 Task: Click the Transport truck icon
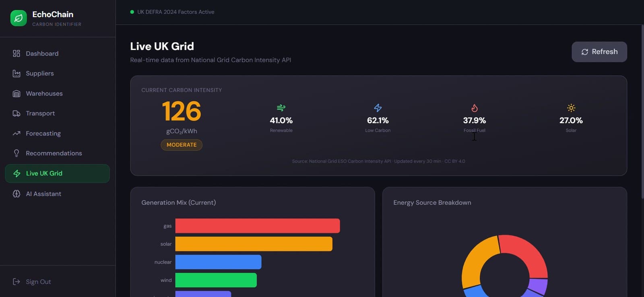17,113
